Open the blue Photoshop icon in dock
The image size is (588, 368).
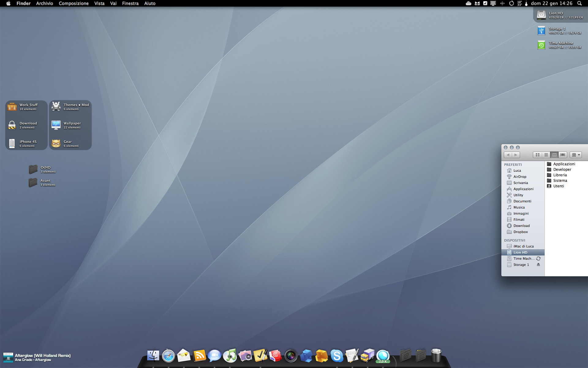[306, 356]
